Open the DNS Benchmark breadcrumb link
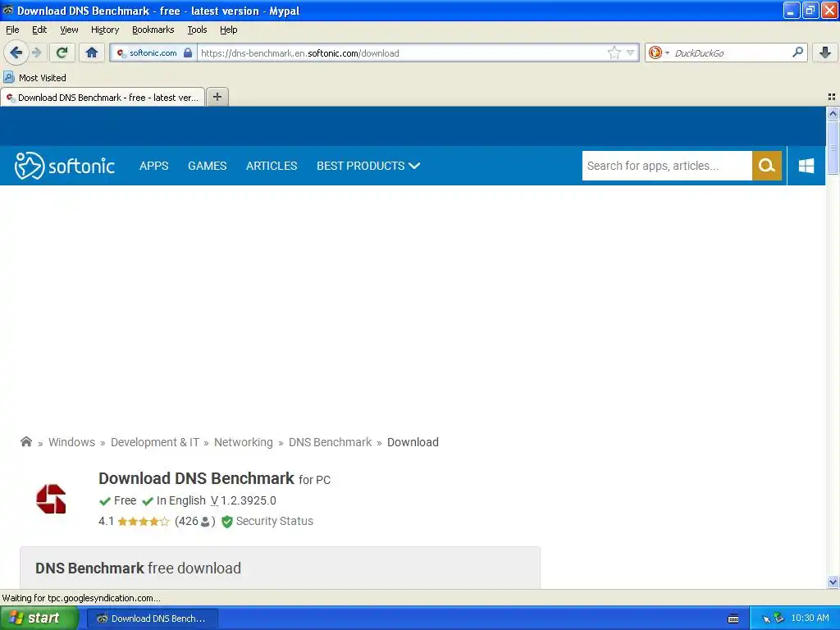Viewport: 840px width, 630px height. tap(330, 442)
